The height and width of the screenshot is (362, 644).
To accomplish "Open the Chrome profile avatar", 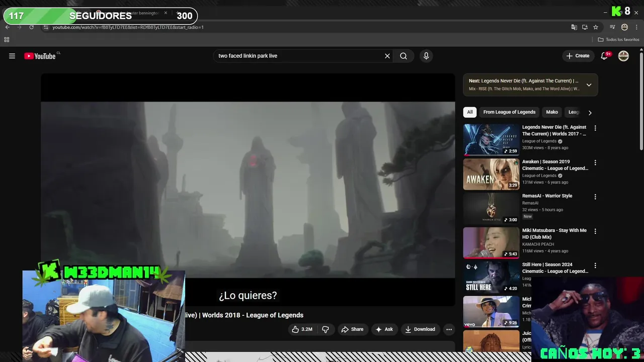I will pos(624,27).
